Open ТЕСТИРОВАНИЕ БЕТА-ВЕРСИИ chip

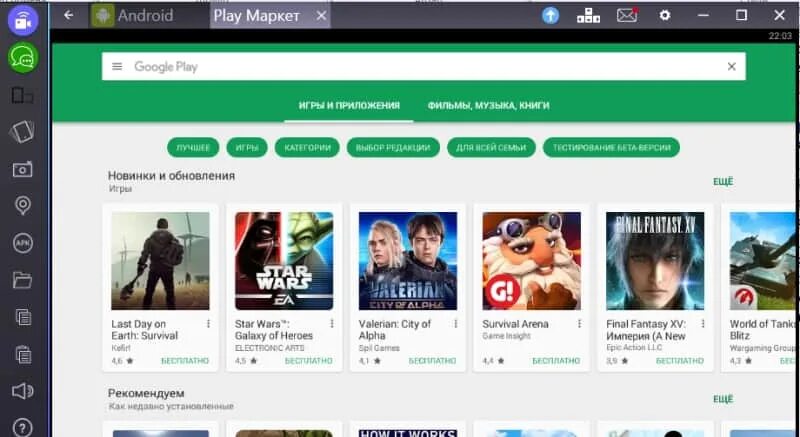click(x=611, y=148)
